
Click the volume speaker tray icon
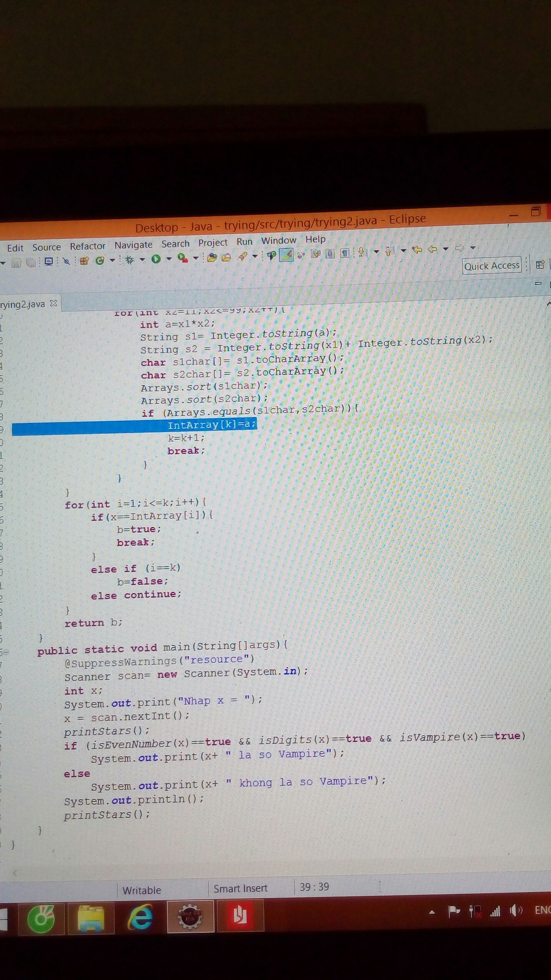coord(516,911)
